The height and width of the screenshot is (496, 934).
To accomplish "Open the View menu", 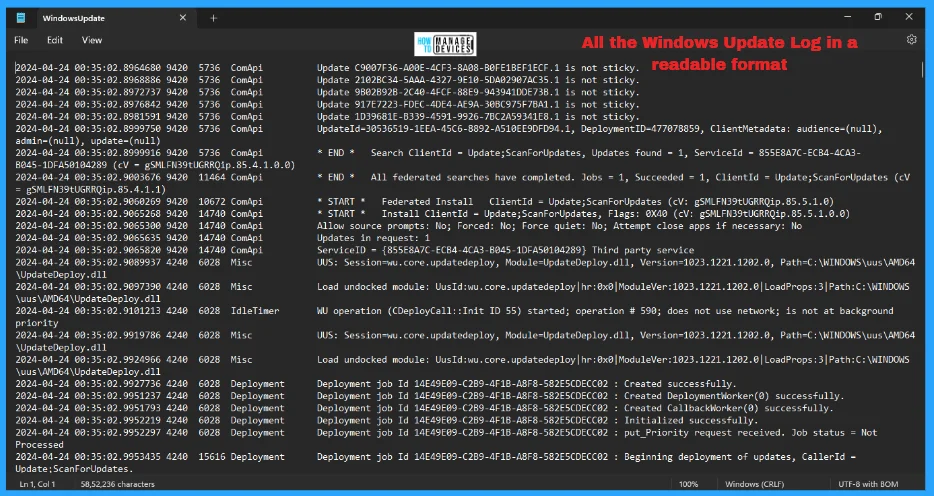I will [92, 40].
